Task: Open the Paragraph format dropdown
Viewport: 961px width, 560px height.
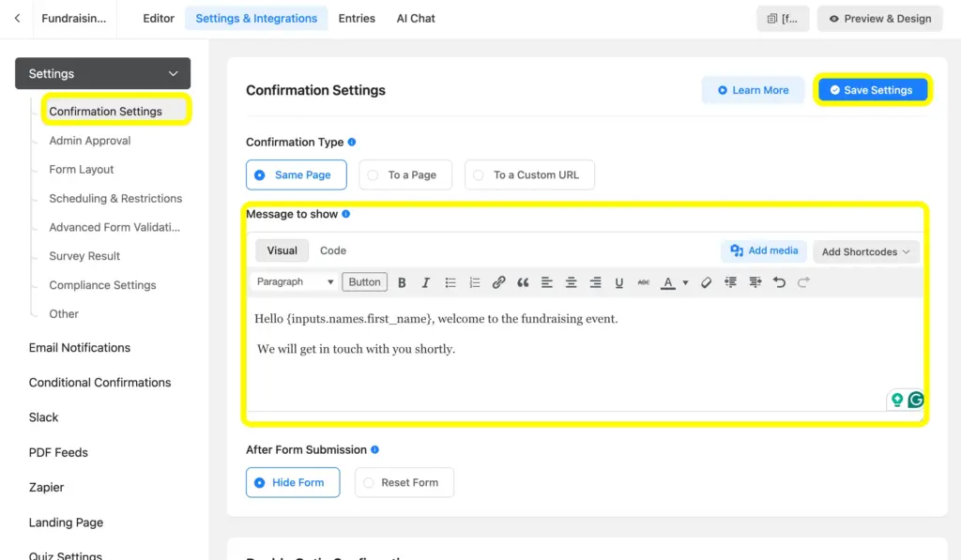Action: (295, 281)
